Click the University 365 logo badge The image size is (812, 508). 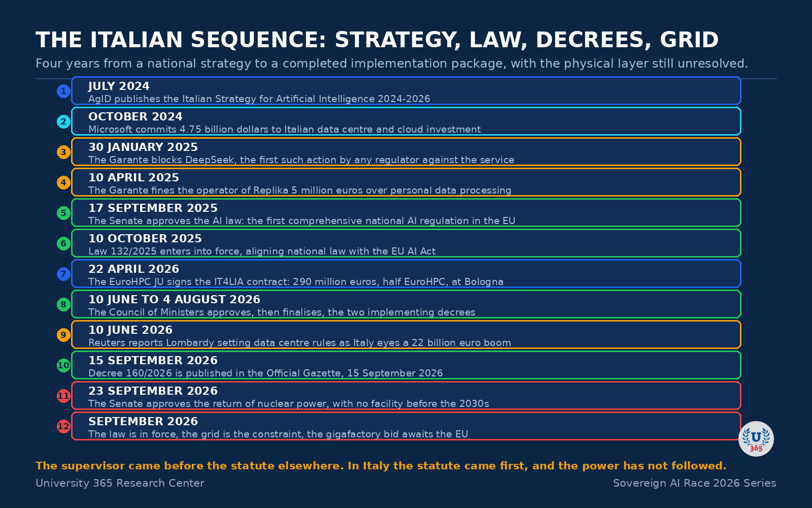756,439
